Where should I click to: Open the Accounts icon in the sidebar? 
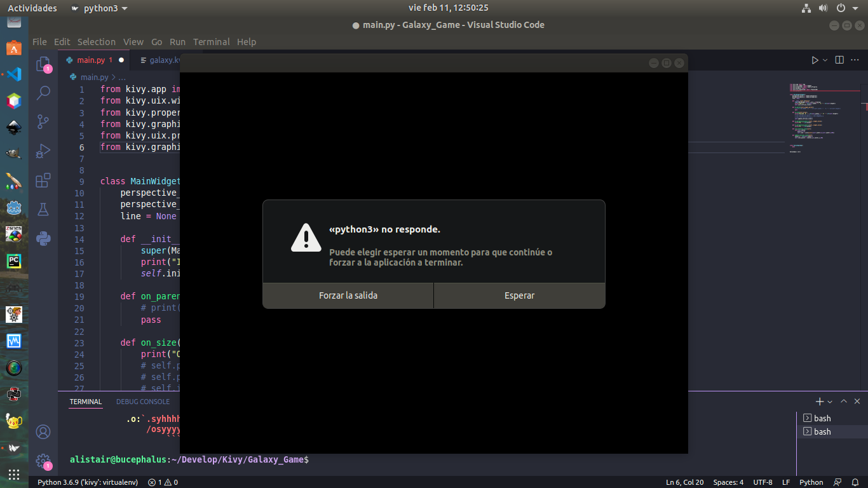pyautogui.click(x=43, y=431)
